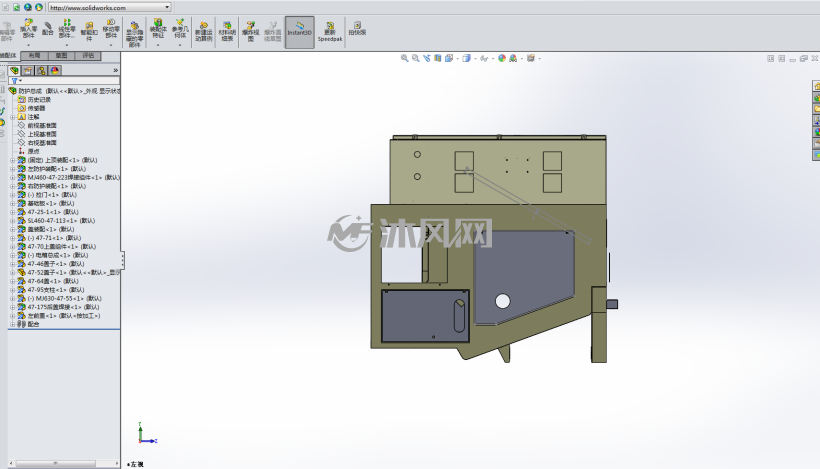Switch to the 布局 (Layout) tab
The height and width of the screenshot is (469, 820).
tap(35, 55)
